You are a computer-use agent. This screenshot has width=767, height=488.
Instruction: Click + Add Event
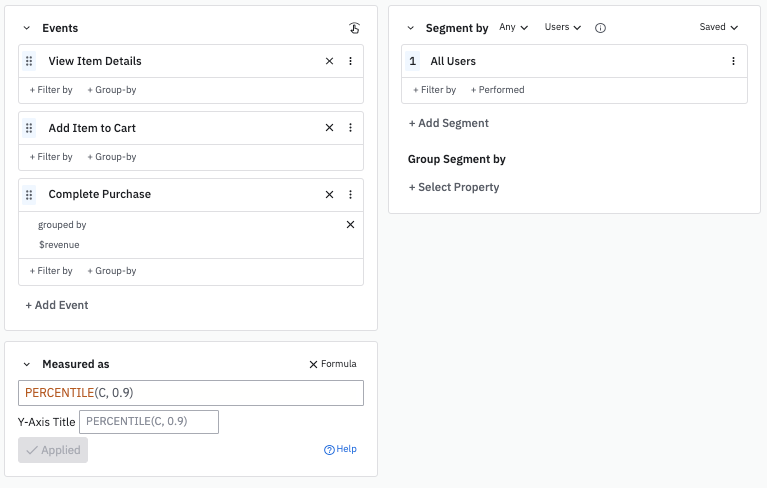pos(57,305)
